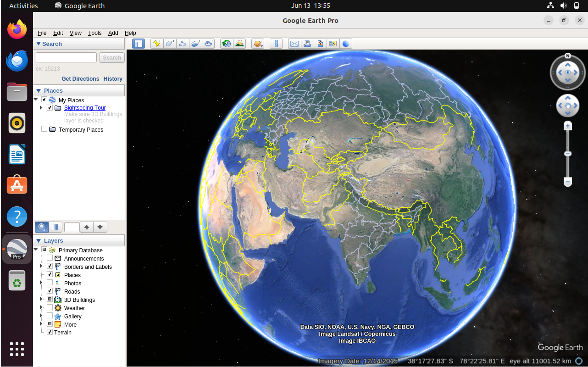Click the eye look-around joystick center

(x=568, y=72)
